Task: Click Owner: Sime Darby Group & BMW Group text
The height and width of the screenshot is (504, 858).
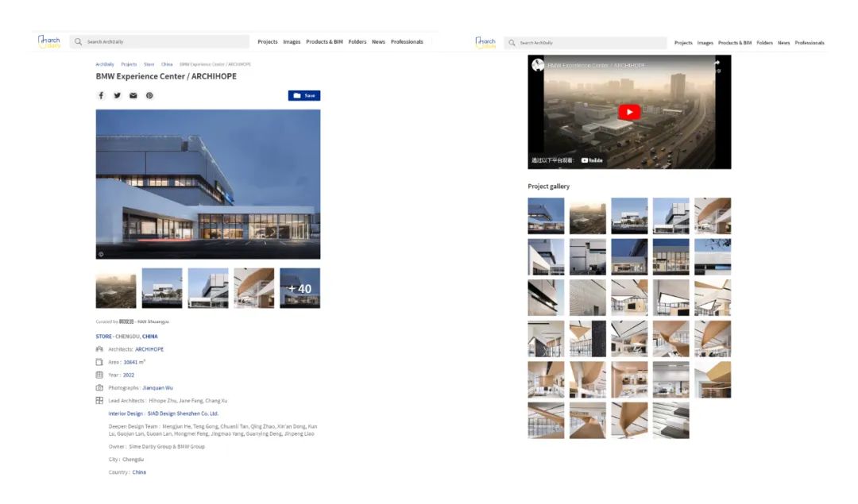Action: pyautogui.click(x=157, y=447)
